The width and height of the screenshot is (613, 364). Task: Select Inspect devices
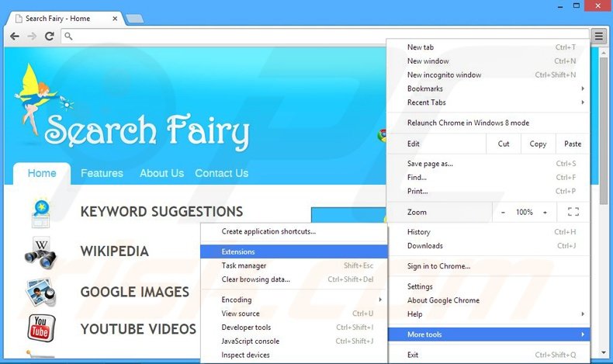click(293, 355)
